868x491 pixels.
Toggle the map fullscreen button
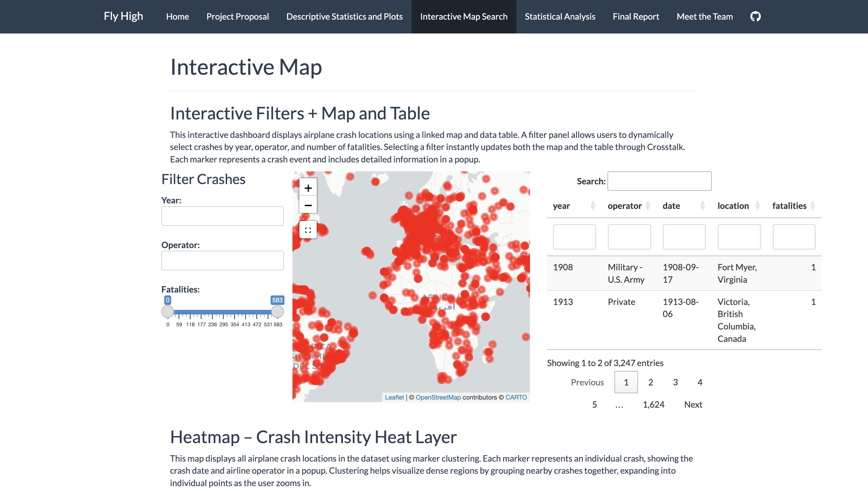coord(308,230)
